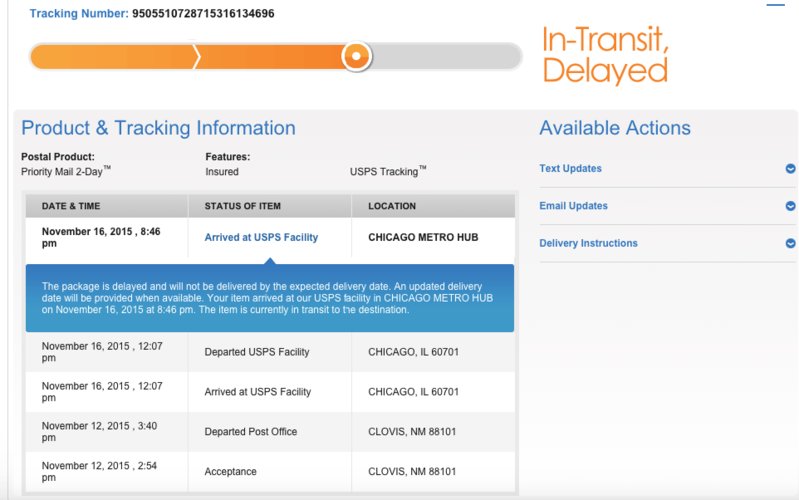This screenshot has height=500, width=799.
Task: Click the USPS Tracking feature text
Action: pyautogui.click(x=387, y=171)
